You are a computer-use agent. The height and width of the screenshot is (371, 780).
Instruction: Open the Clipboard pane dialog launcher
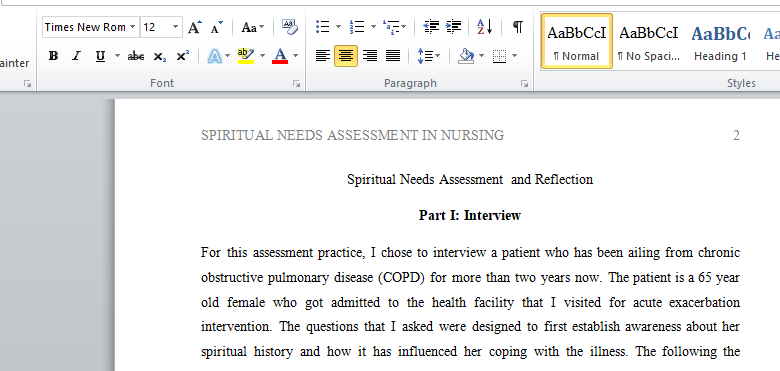(x=27, y=84)
